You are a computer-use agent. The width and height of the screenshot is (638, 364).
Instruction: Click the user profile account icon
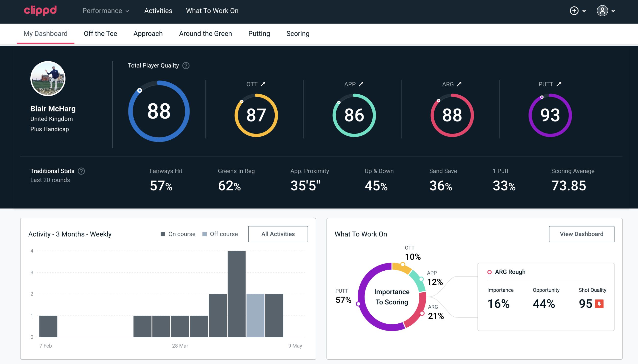coord(603,11)
